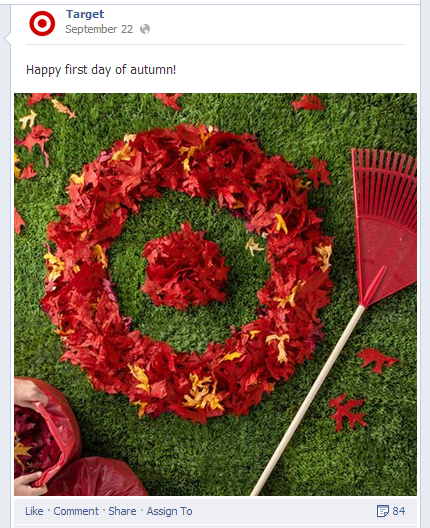Click the Target bullseye profile logo
Image resolution: width=430 pixels, height=528 pixels.
(x=42, y=23)
